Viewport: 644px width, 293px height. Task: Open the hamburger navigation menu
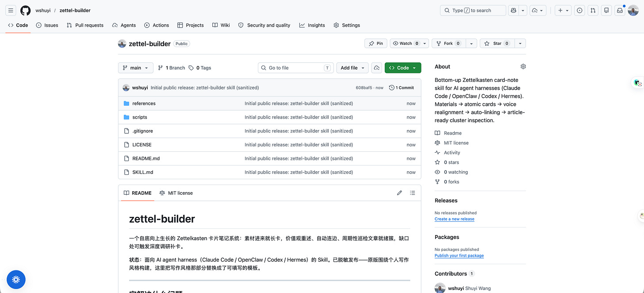[x=11, y=10]
